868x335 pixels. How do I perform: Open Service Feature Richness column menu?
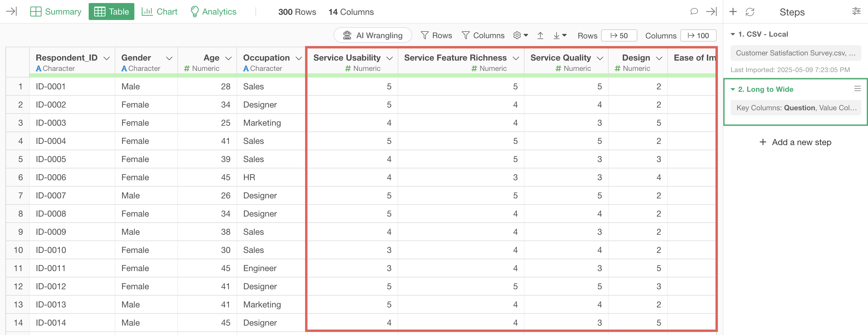click(515, 58)
